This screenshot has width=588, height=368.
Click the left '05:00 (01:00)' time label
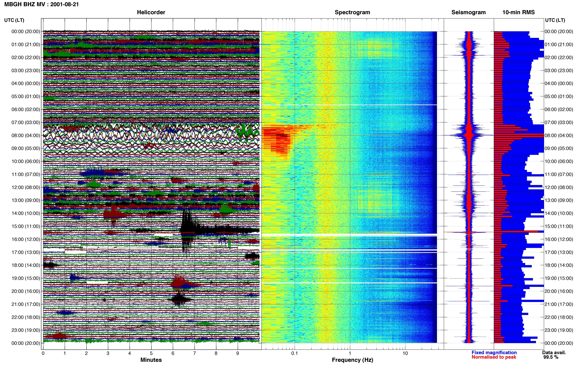(x=26, y=96)
